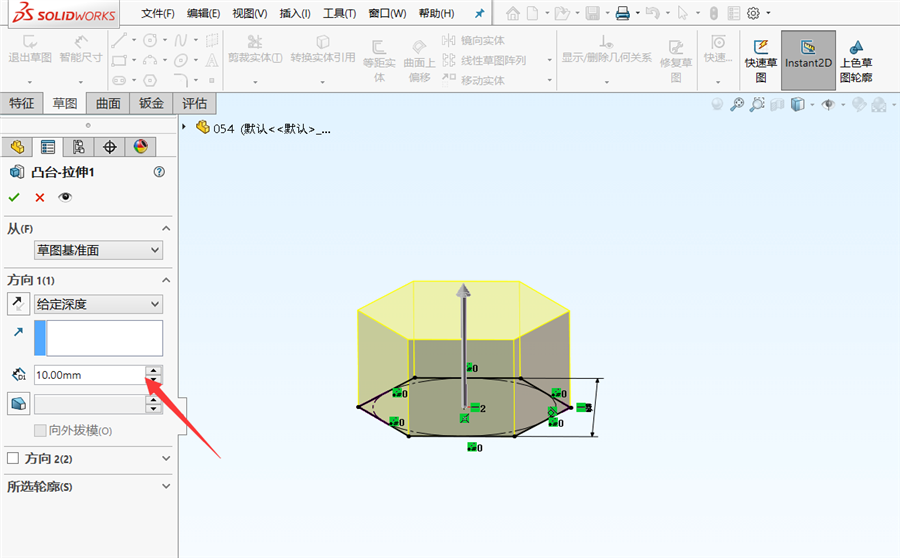
Task: Switch to the Evaluate tab
Action: point(195,103)
